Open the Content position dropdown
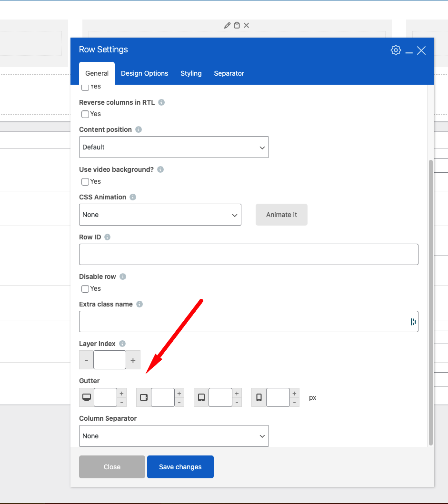Viewport: 448px width, 504px height. (174, 147)
